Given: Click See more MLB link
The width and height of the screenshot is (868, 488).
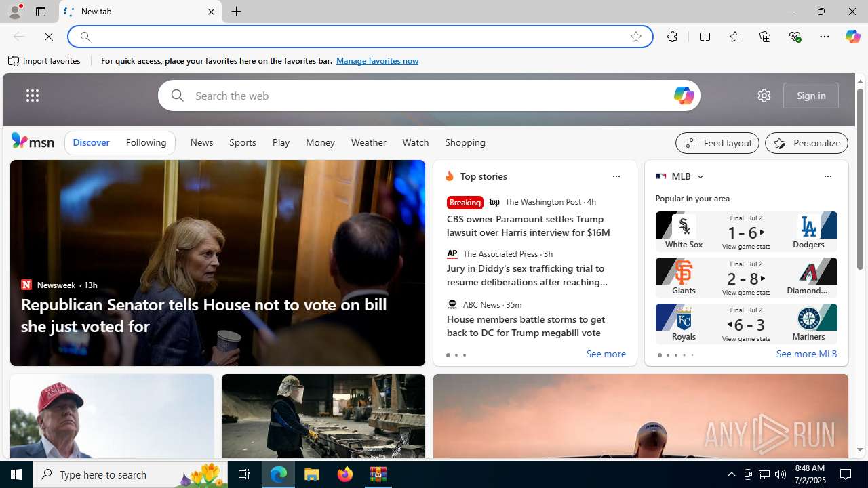Looking at the screenshot, I should coord(806,354).
